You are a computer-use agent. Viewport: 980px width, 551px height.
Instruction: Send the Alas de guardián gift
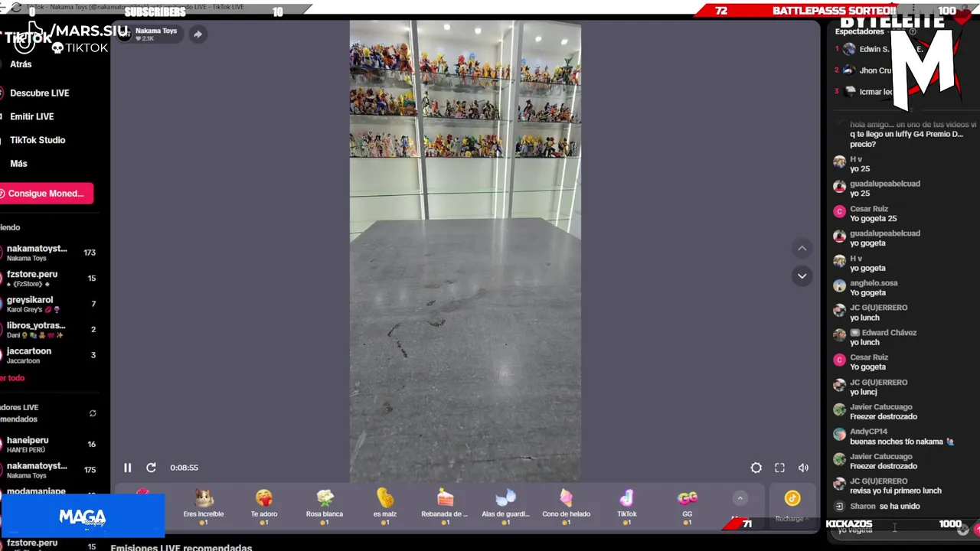[505, 507]
